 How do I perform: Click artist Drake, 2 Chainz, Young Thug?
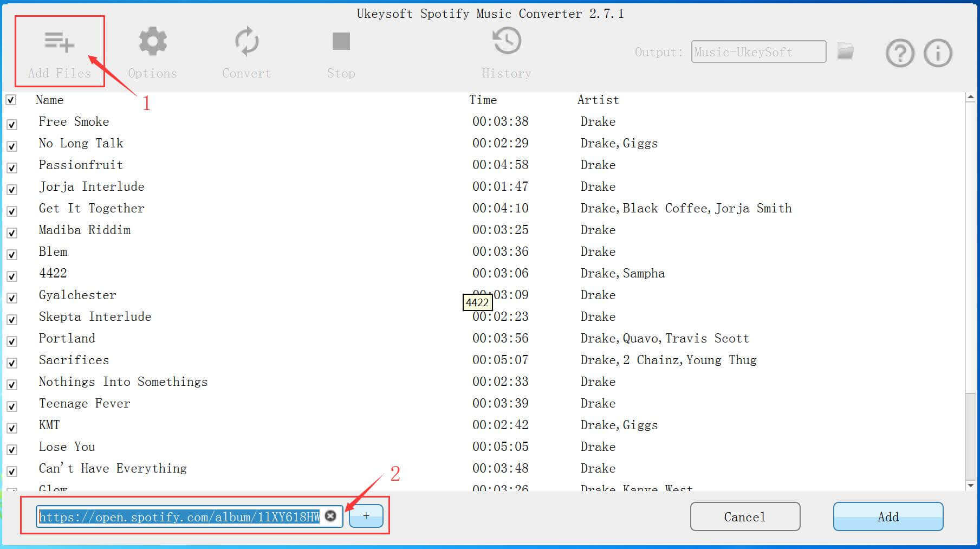tap(669, 360)
